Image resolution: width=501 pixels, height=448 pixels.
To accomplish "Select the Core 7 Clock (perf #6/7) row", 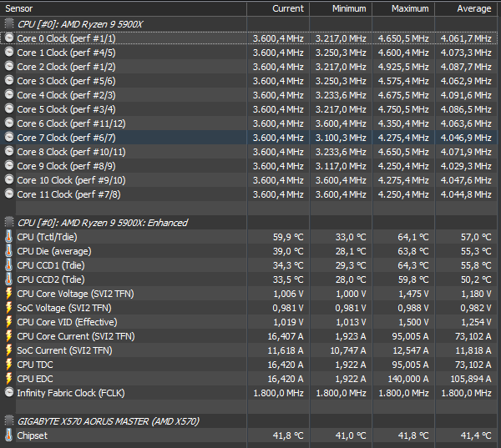I will 249,138.
